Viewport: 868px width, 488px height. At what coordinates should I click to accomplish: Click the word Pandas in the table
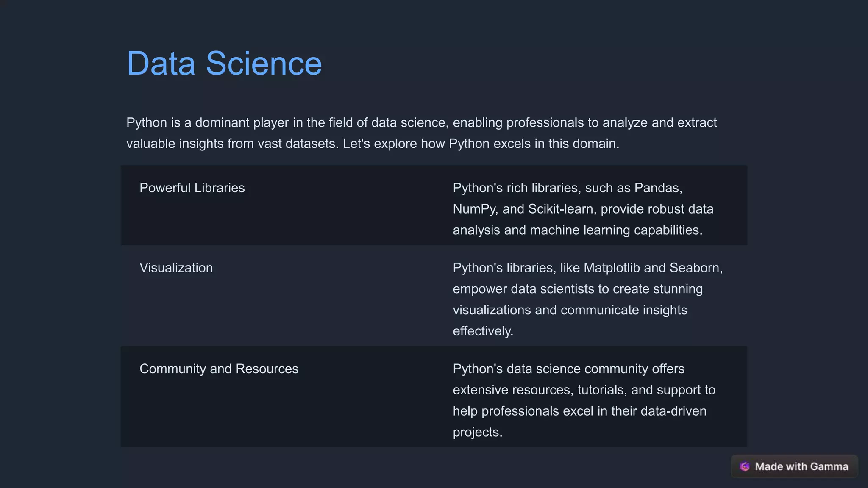click(x=657, y=188)
